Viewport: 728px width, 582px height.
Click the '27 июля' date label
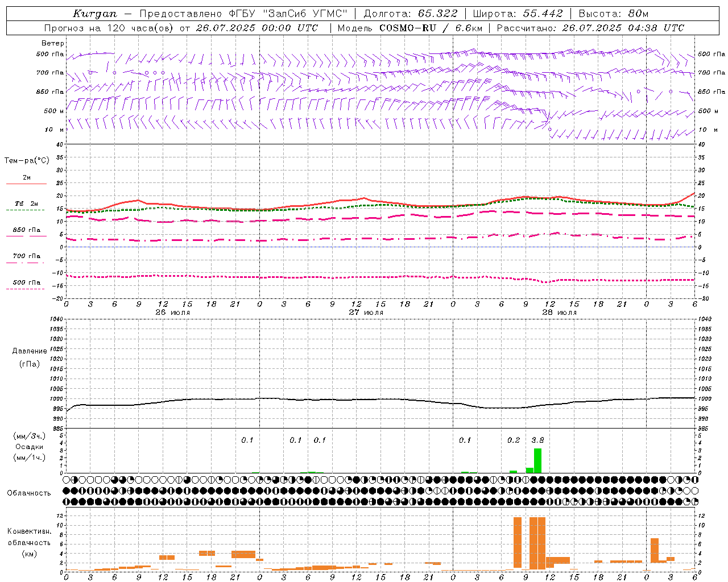click(x=366, y=313)
